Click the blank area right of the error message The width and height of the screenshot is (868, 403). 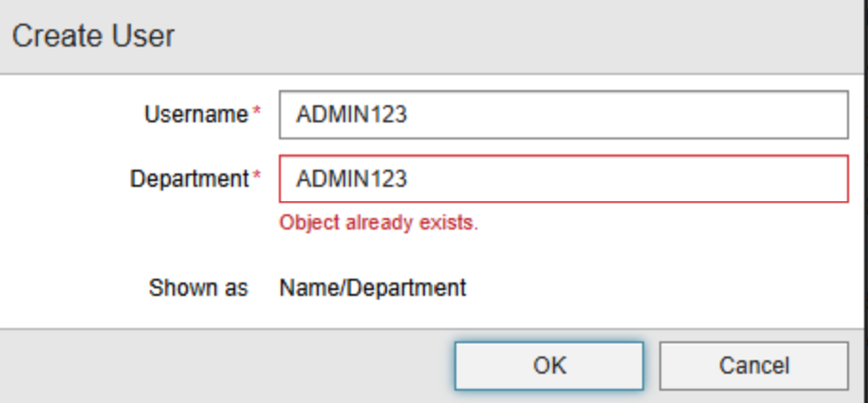(664, 225)
